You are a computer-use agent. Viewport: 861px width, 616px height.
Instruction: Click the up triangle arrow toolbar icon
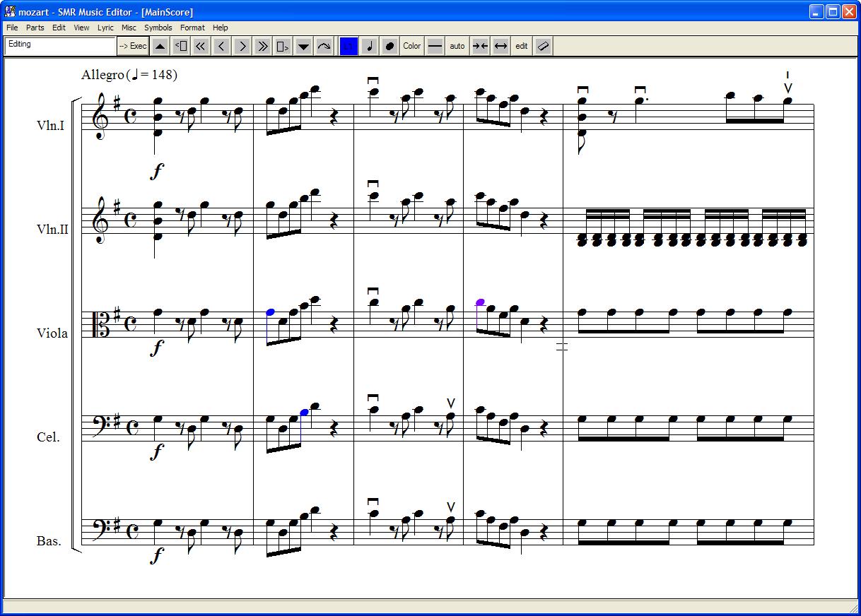pyautogui.click(x=160, y=46)
